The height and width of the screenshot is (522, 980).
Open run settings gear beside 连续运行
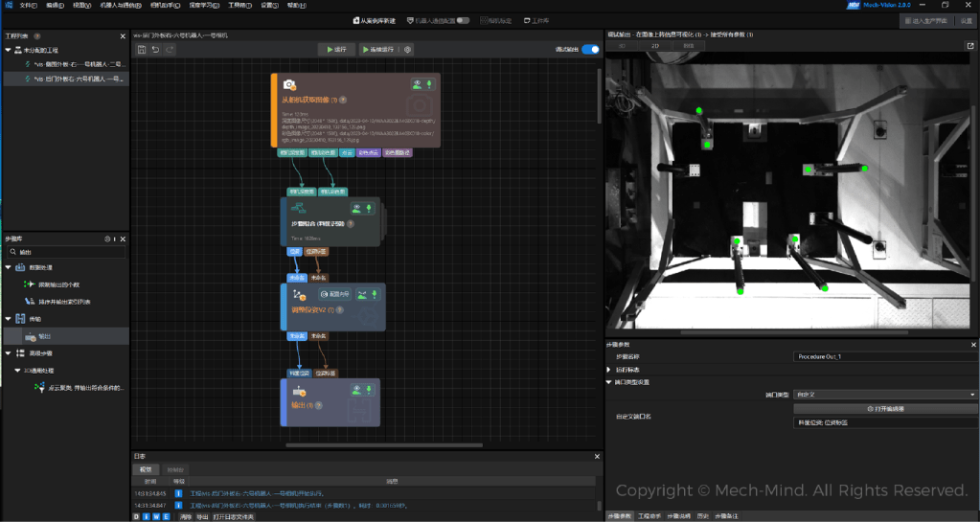[408, 49]
